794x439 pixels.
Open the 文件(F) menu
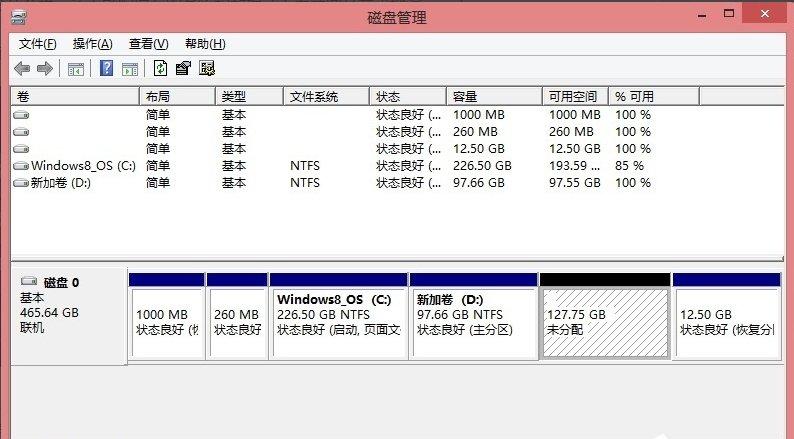click(x=37, y=44)
